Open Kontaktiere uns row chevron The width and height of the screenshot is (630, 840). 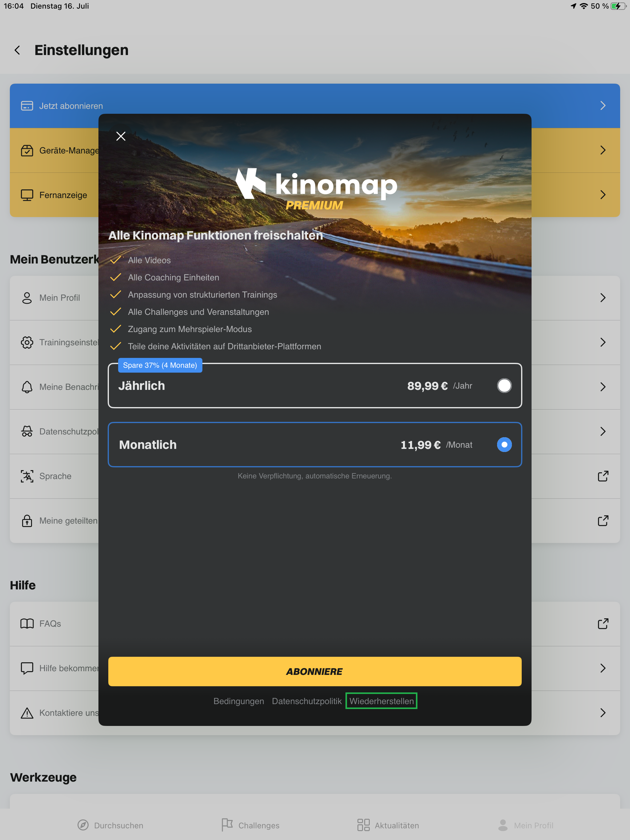tap(603, 713)
